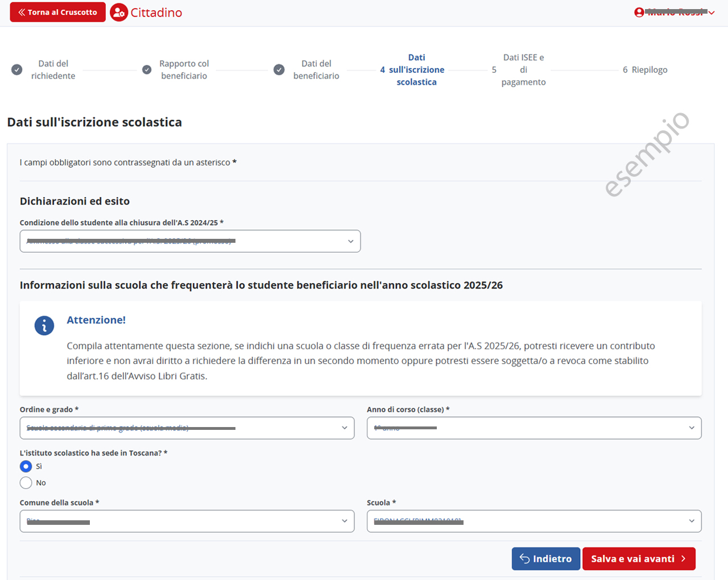Select the Sì radio button
The height and width of the screenshot is (580, 728).
[x=26, y=466]
